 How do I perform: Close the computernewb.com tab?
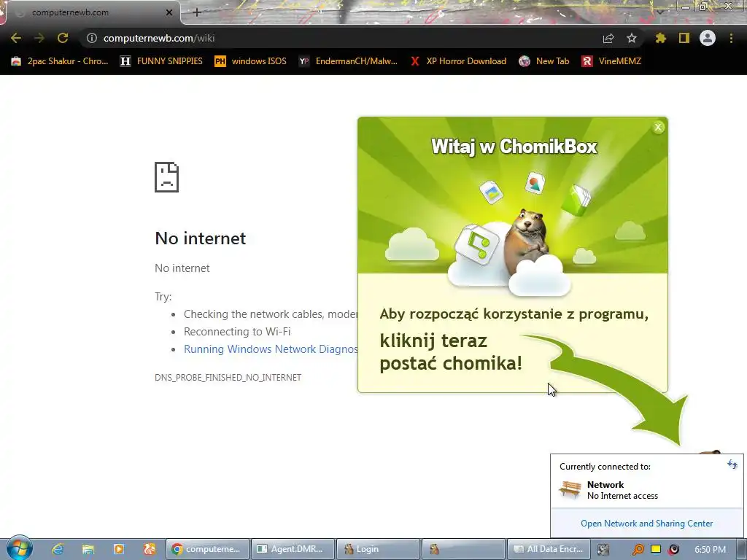[169, 13]
